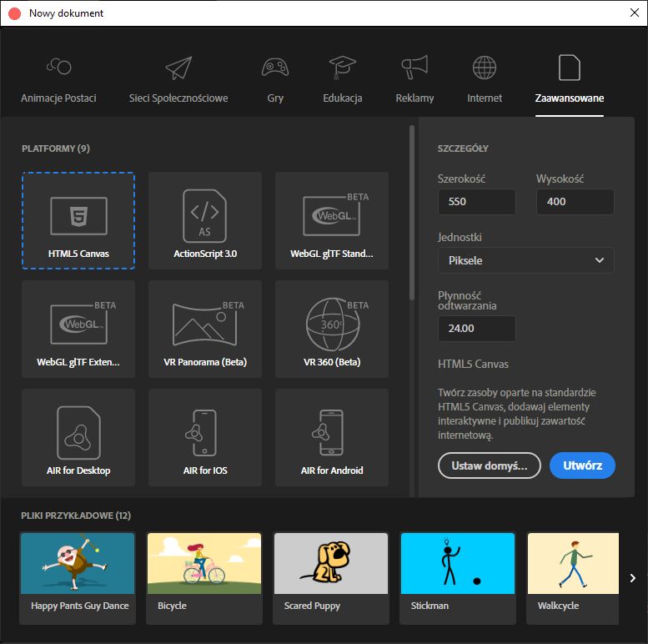Select the AIR for iOS platform icon
Screen dimensions: 648x644
pos(201,432)
